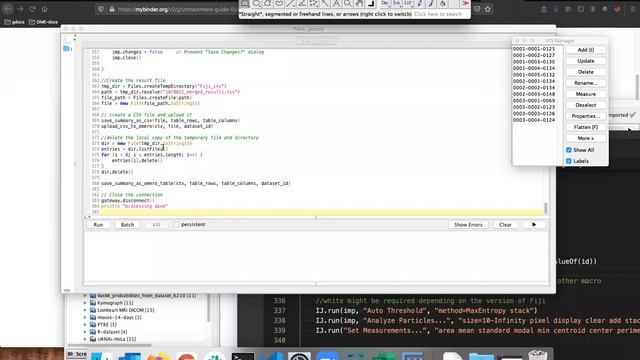Select the Text tool
This screenshot has width=640, height=360.
click(x=336, y=4)
